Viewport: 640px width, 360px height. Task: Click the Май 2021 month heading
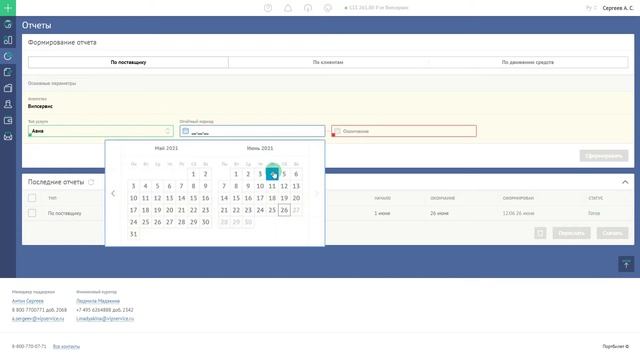[x=167, y=148]
